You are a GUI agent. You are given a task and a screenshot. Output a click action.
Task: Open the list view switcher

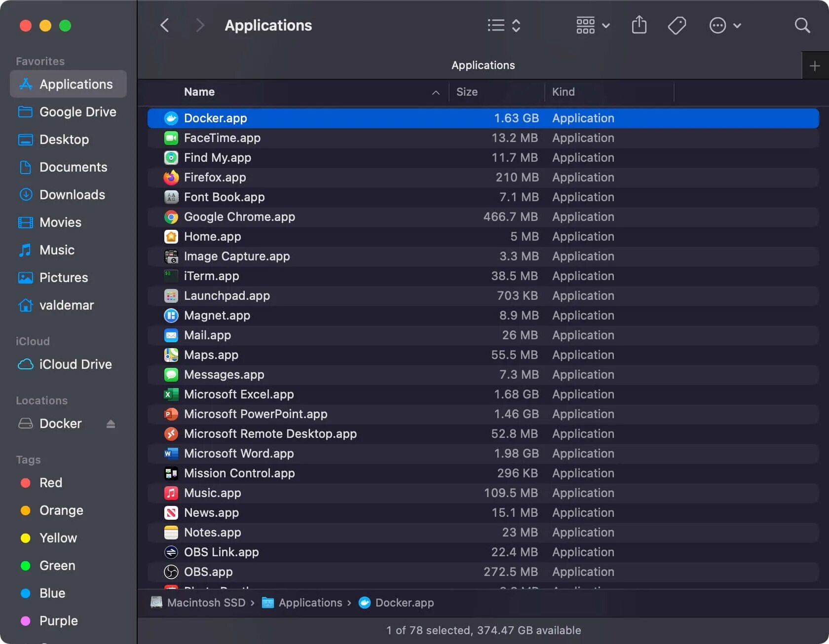click(x=504, y=25)
